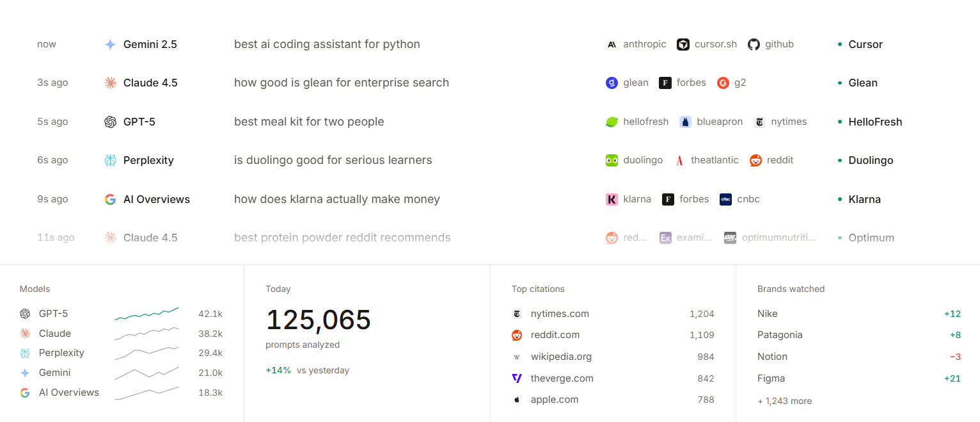Click the Gemini icon in the Models panel
The image size is (980, 422).
pos(25,373)
